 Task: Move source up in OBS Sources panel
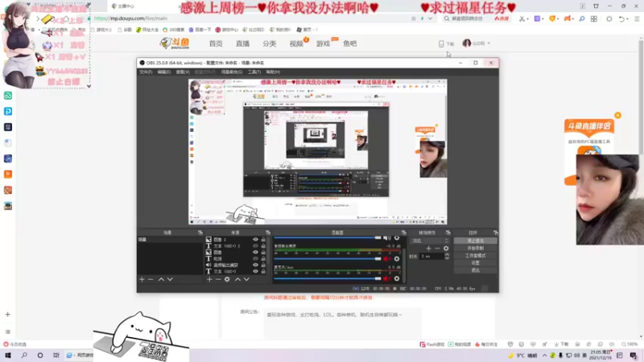pos(237,279)
